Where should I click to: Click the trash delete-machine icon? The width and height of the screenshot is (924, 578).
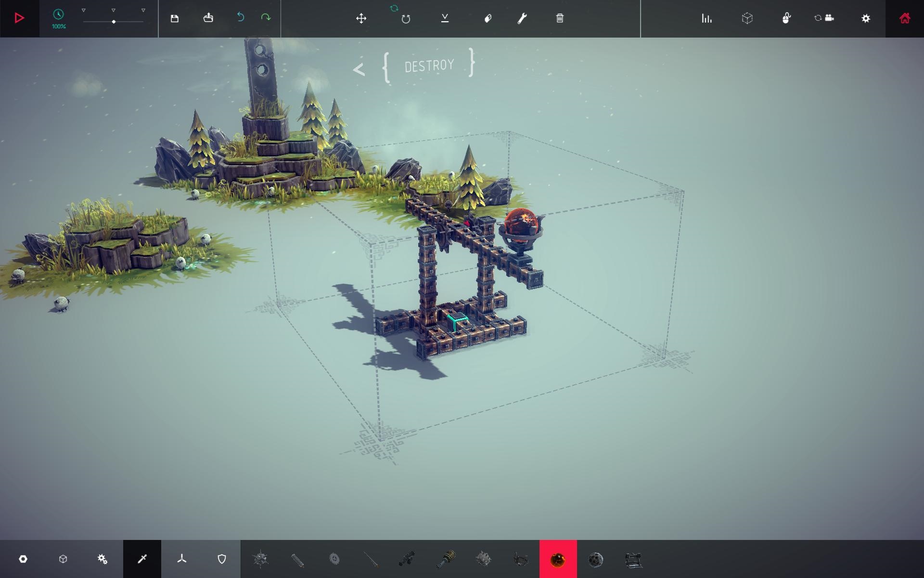(560, 18)
